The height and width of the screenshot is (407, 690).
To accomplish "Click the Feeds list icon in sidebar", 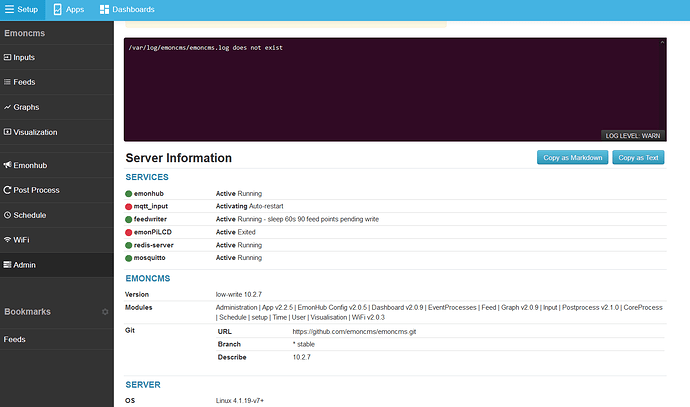I will [x=7, y=82].
